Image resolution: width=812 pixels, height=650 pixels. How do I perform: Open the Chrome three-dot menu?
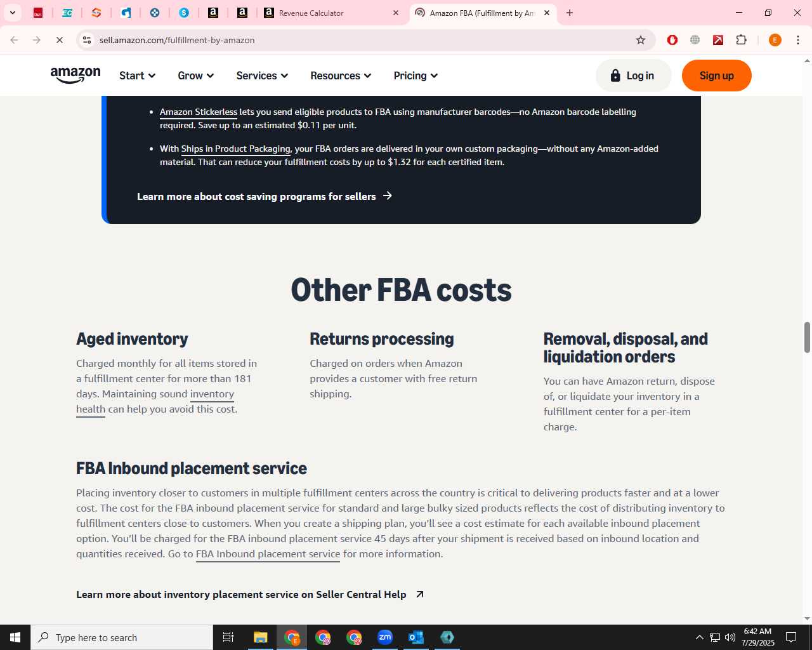(x=798, y=40)
